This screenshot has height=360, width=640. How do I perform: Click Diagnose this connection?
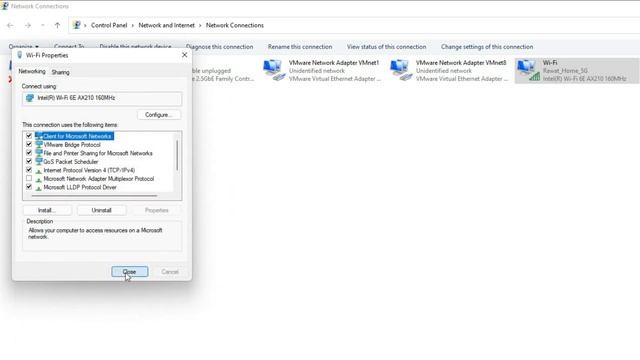(219, 47)
